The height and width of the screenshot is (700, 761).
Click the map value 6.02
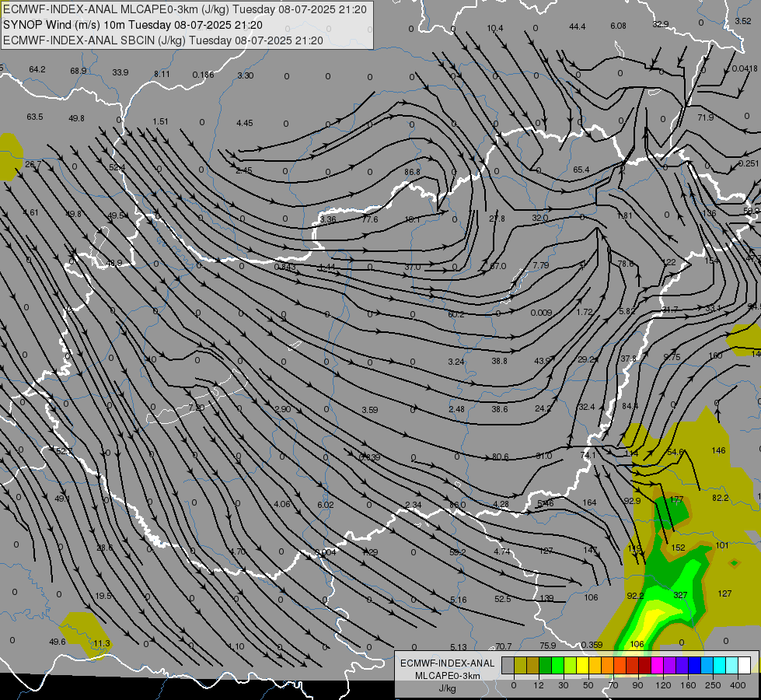pos(325,505)
